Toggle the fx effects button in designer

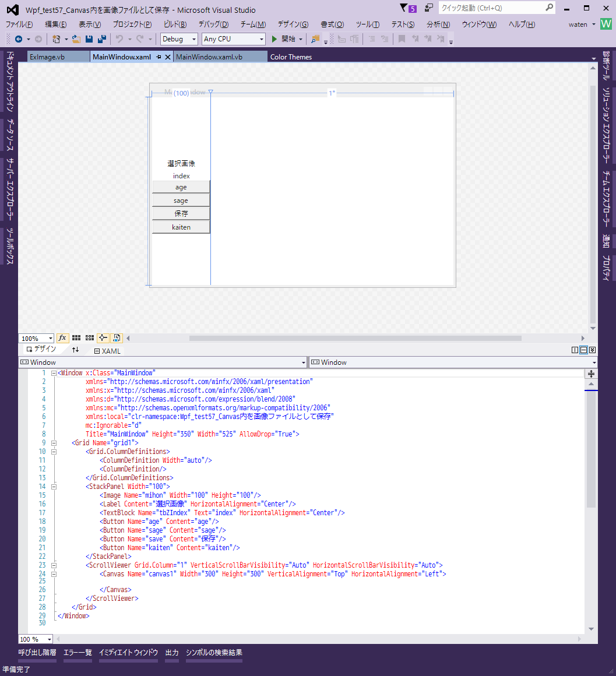point(62,338)
